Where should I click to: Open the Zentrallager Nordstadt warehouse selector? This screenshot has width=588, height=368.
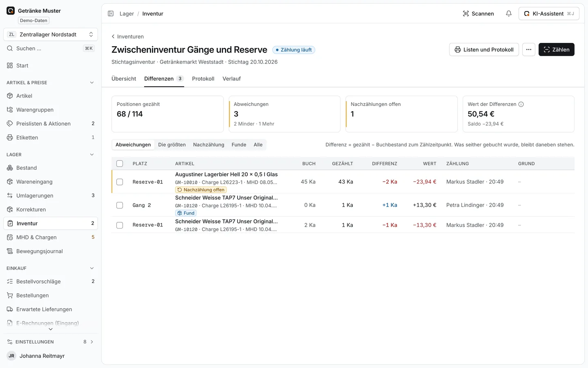[51, 34]
